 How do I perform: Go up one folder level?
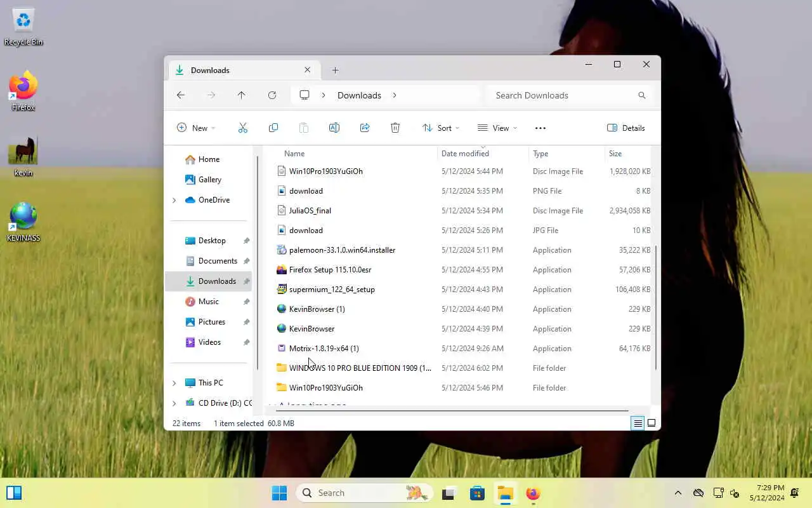tap(242, 95)
